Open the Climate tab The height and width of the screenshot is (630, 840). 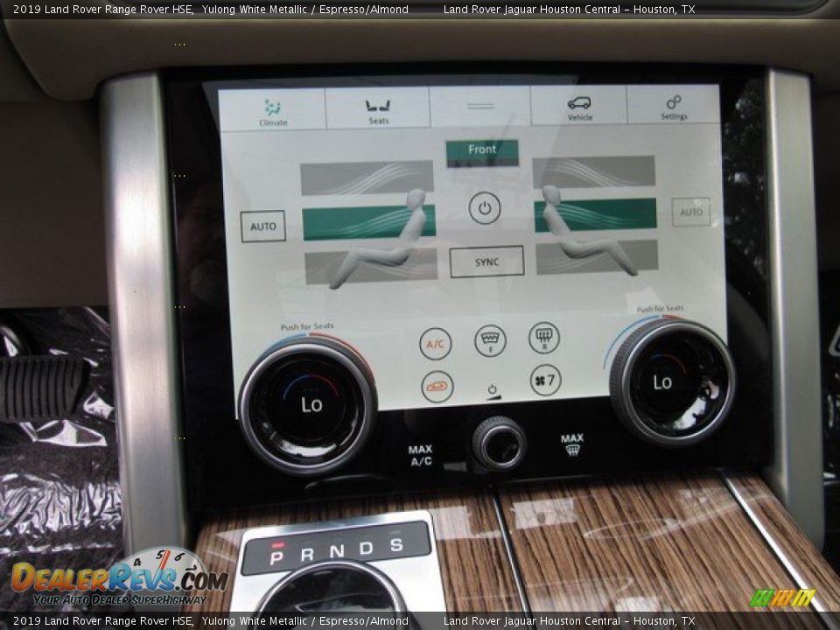click(x=272, y=110)
